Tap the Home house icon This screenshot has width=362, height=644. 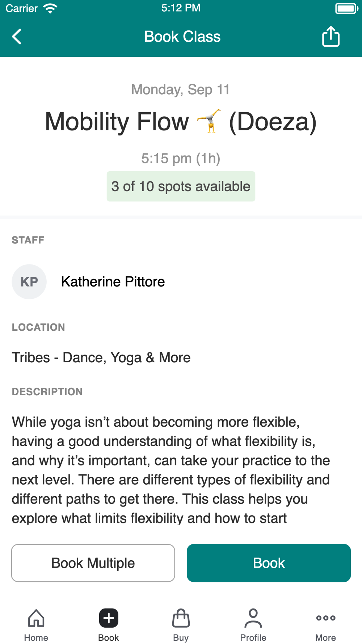click(36, 618)
